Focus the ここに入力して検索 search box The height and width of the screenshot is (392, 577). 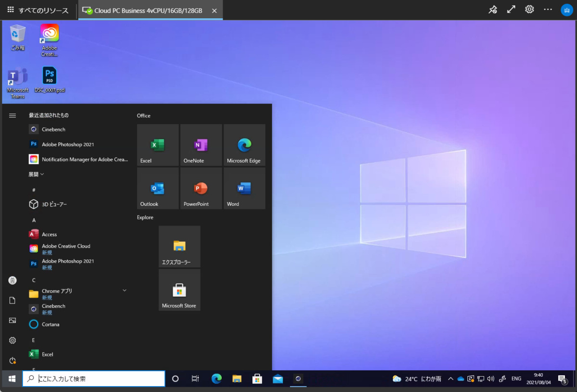94,379
